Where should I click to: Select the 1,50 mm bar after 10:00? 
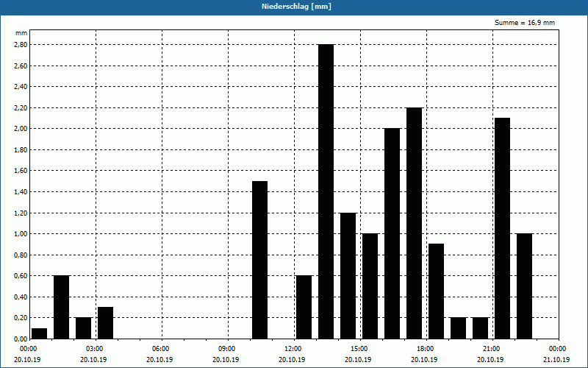(260, 260)
